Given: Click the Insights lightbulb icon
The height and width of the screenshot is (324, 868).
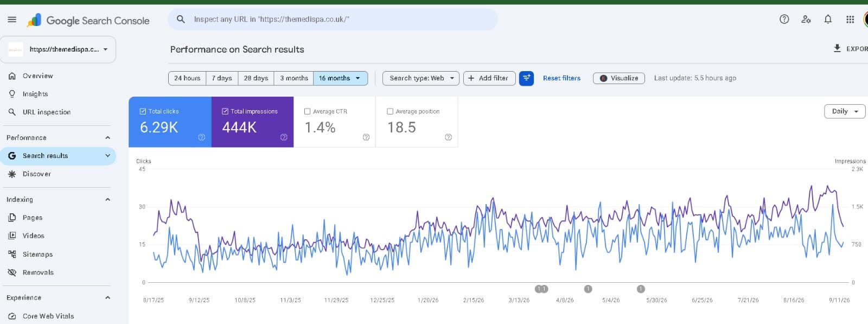Looking at the screenshot, I should coord(12,94).
